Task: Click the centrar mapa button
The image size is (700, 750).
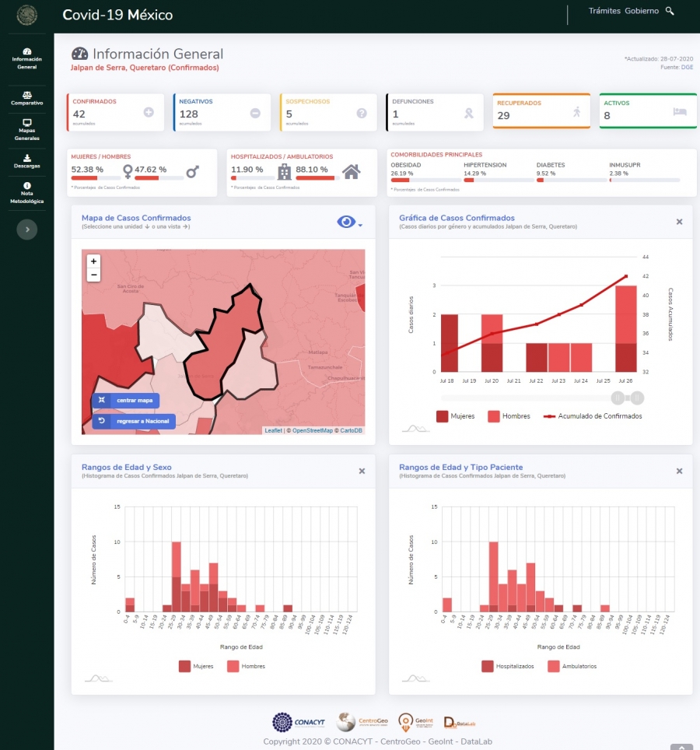Action: (x=126, y=400)
